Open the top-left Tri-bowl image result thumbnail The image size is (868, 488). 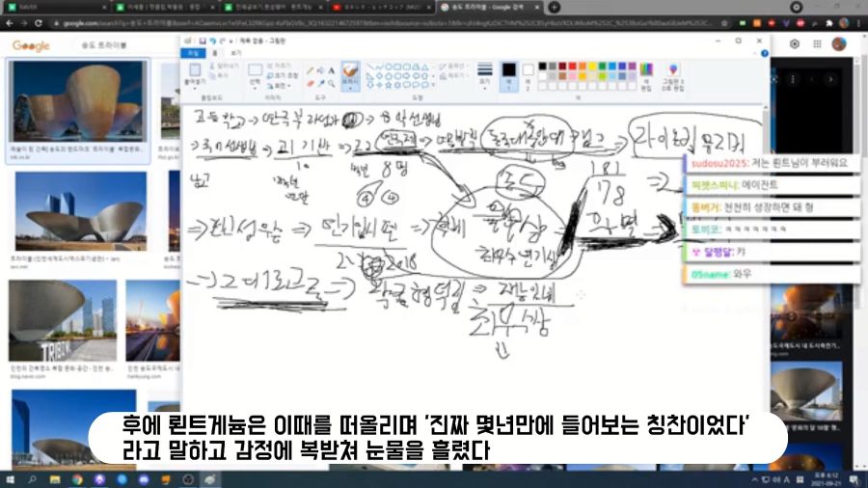point(78,100)
